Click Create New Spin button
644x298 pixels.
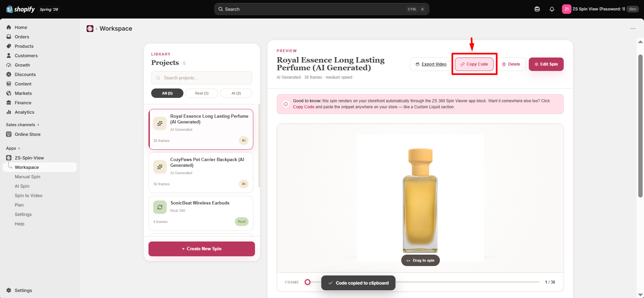(202, 249)
